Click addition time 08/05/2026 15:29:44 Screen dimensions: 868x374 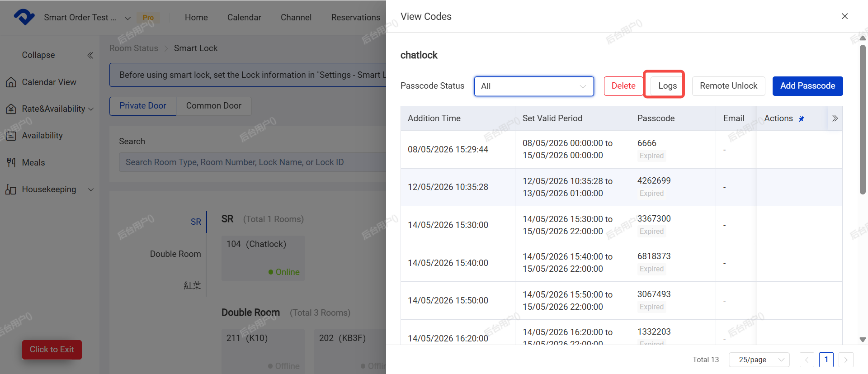[x=448, y=150]
